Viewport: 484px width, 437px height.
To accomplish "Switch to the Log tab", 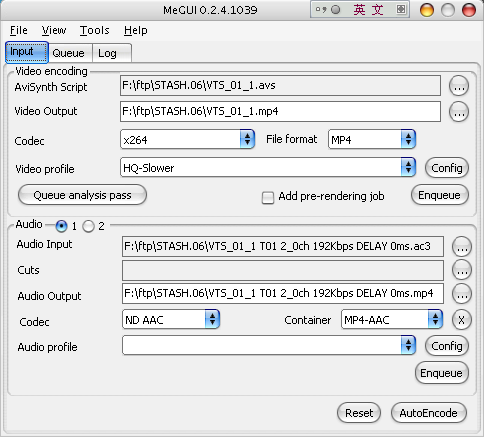I will [x=112, y=53].
